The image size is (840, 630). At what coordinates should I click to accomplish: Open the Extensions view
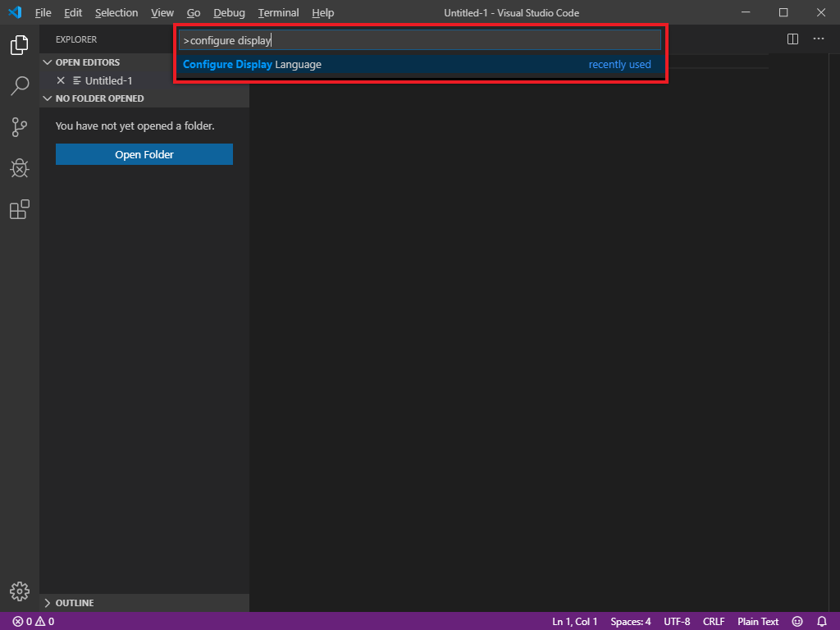pos(20,209)
